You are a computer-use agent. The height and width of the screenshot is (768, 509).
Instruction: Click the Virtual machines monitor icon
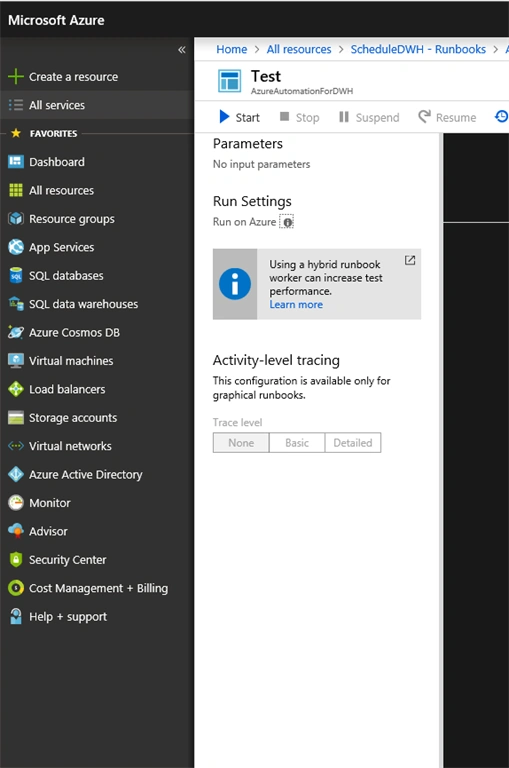click(16, 360)
